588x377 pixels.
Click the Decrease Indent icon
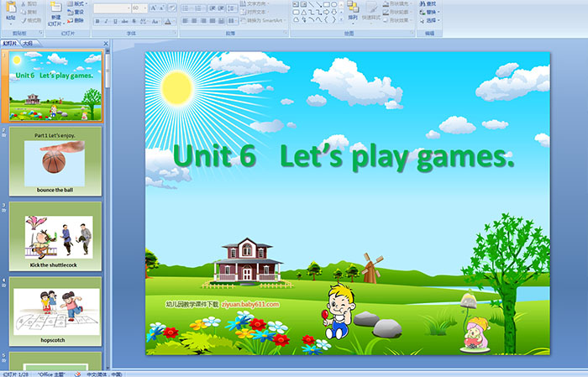click(213, 8)
